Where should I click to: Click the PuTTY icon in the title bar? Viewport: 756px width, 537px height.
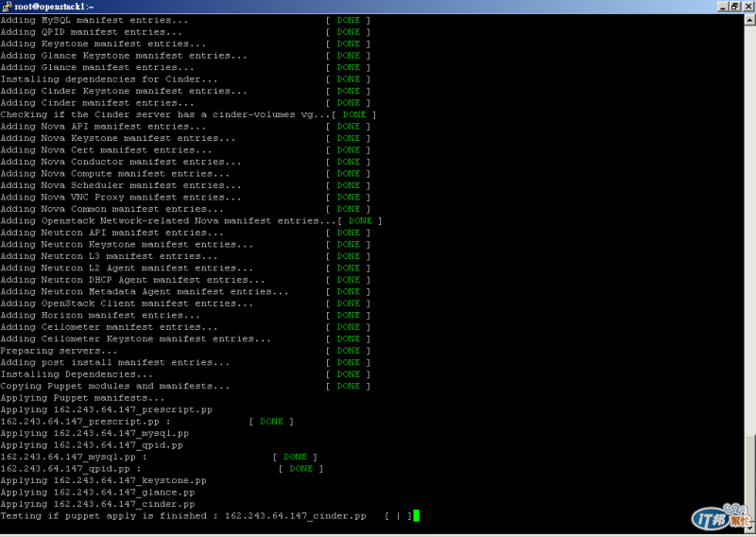(7, 7)
